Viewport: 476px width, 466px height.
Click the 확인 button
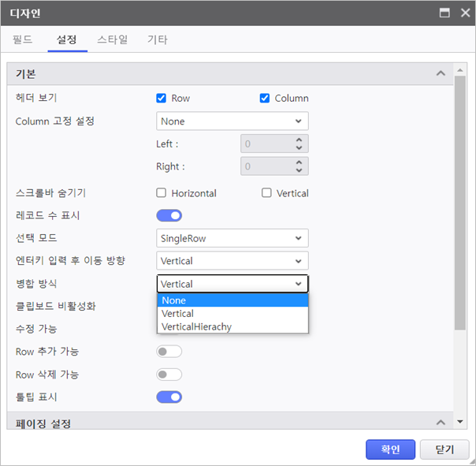[x=390, y=449]
